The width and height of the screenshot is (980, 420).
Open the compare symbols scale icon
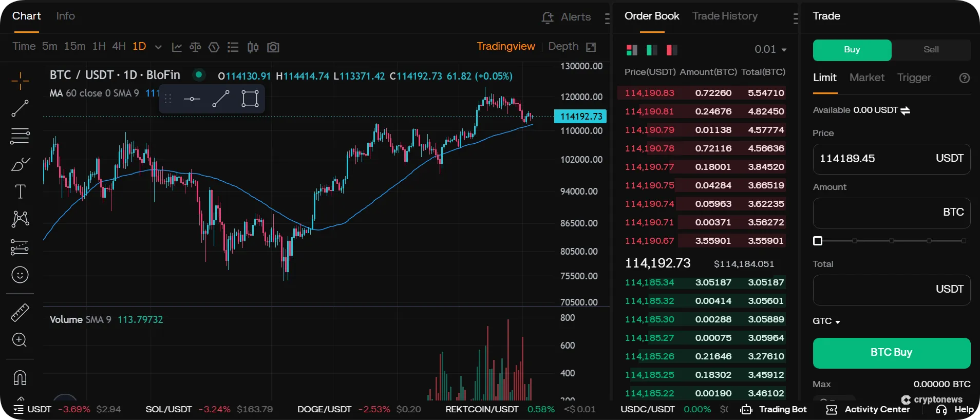pyautogui.click(x=195, y=47)
